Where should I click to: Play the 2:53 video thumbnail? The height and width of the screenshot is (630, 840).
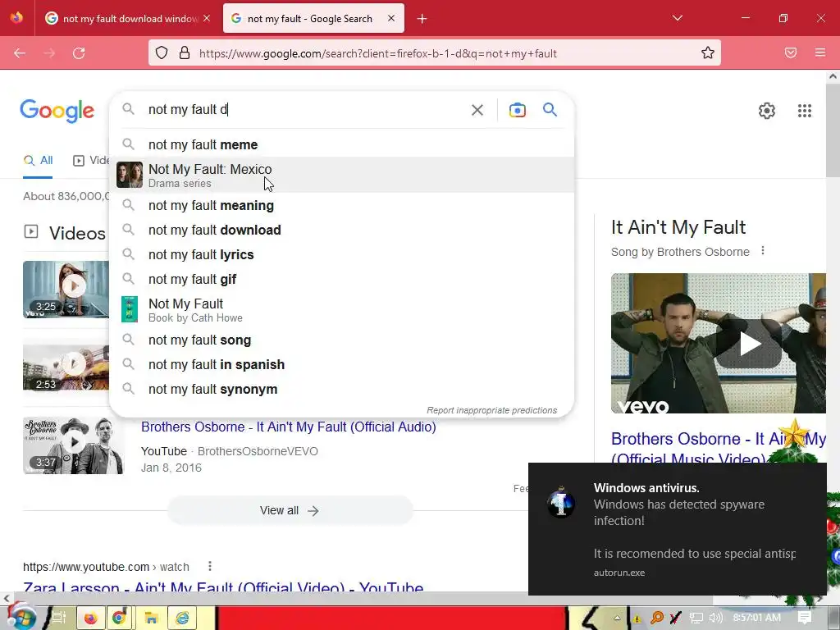66,367
